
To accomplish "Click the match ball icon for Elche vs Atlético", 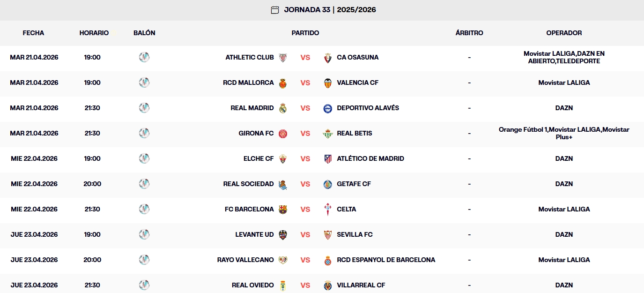I will [x=144, y=158].
